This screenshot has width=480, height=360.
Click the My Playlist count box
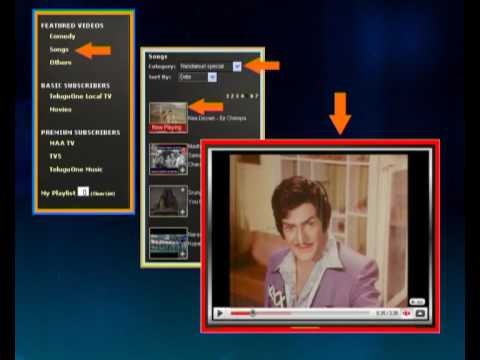pos(83,192)
